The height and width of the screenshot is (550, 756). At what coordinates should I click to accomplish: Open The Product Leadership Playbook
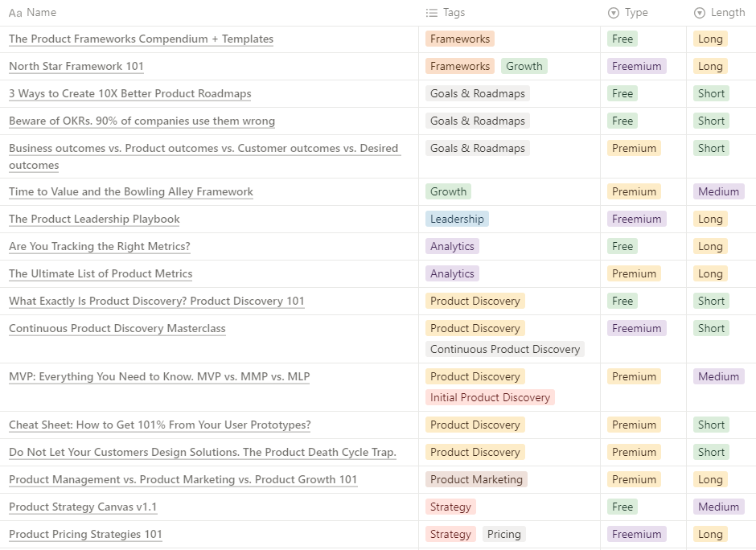(94, 220)
